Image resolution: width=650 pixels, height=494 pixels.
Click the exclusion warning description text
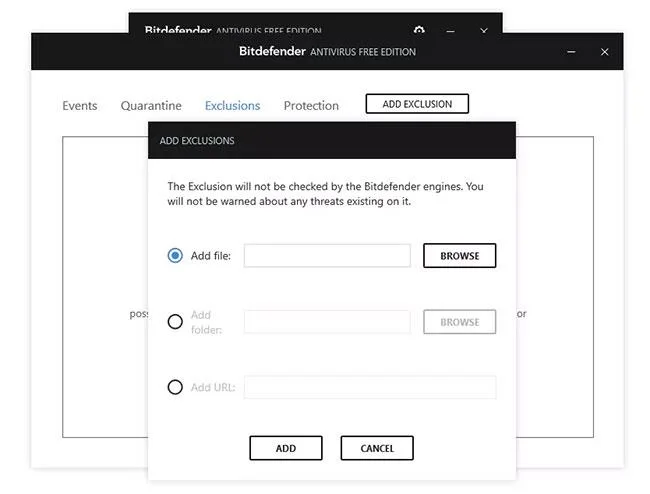[x=325, y=194]
